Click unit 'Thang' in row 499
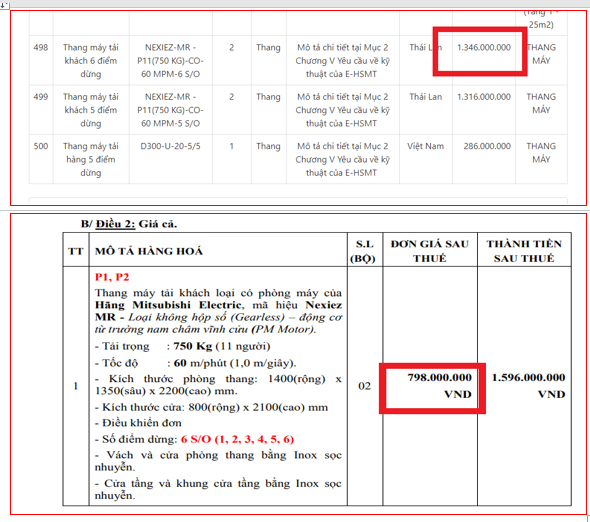 268,97
